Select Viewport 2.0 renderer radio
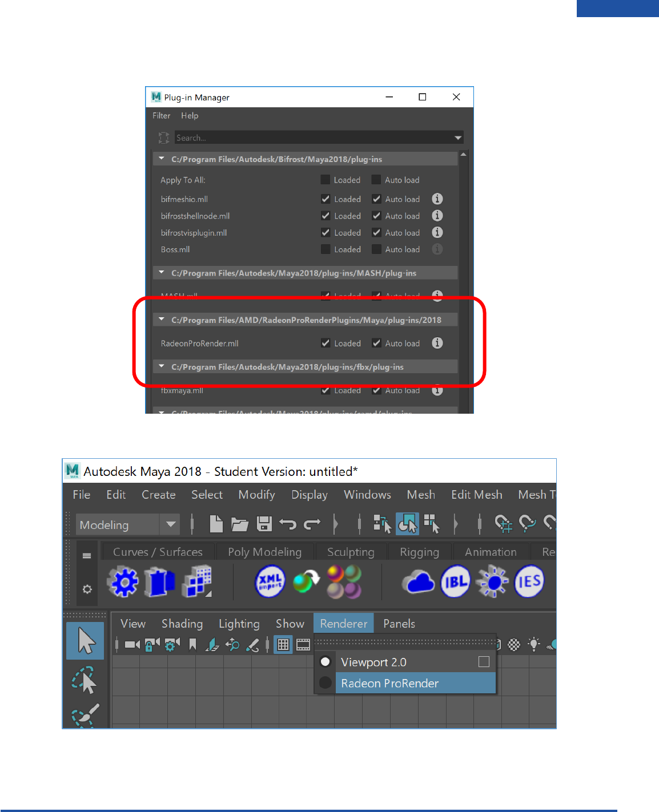659x812 pixels. (326, 662)
